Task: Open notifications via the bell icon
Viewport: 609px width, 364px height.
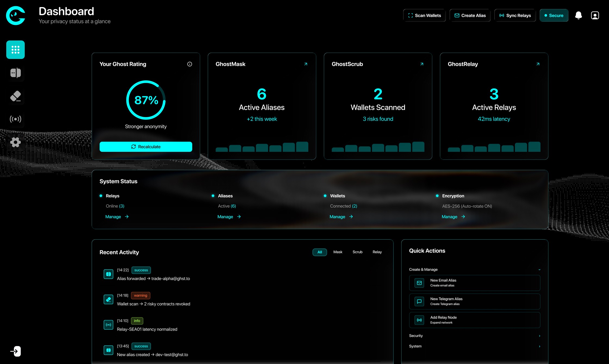Action: pyautogui.click(x=579, y=15)
